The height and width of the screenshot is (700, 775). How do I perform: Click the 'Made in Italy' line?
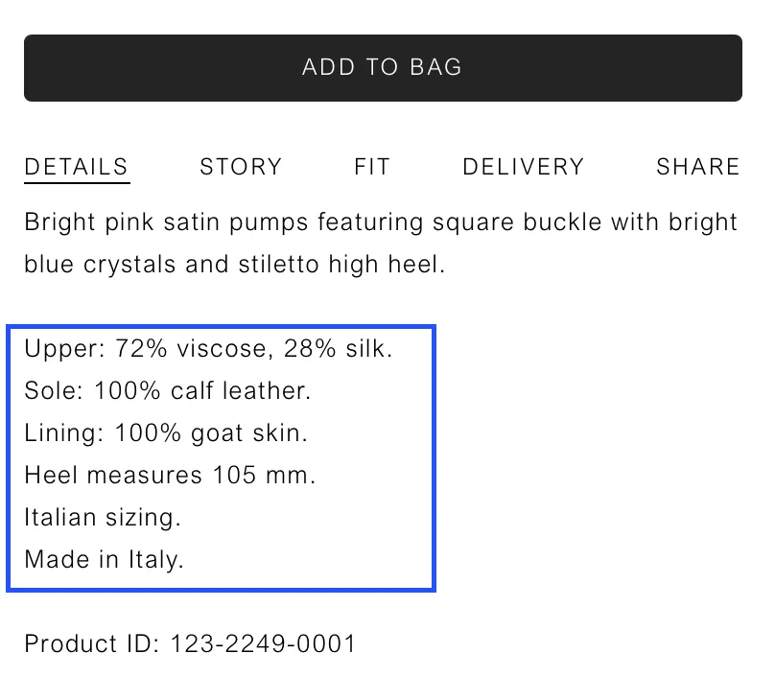click(105, 560)
